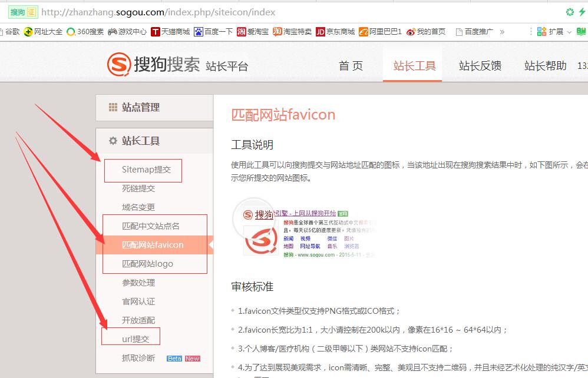The height and width of the screenshot is (378, 588).
Task: Click the 匹配网站favicon page heading
Action: coord(283,115)
